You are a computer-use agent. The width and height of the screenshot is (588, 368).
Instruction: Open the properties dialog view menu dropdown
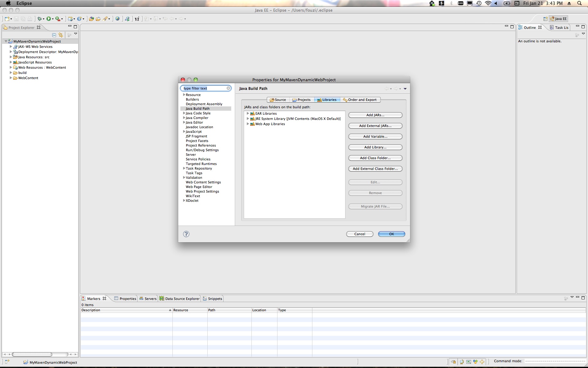tap(405, 89)
